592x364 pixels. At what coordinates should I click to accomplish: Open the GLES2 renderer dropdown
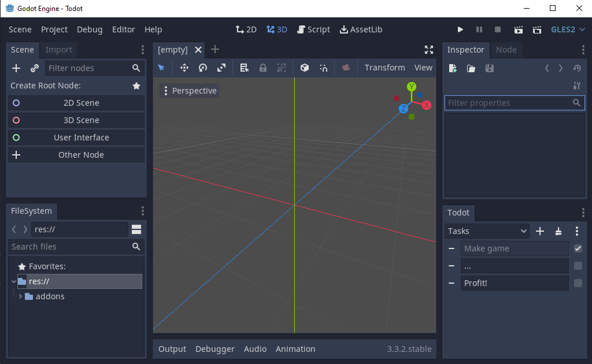click(x=568, y=29)
